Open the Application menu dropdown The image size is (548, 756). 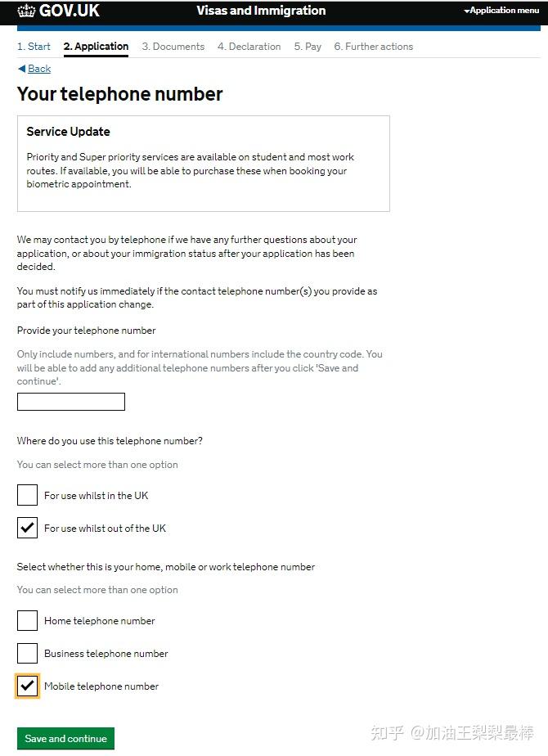[501, 11]
